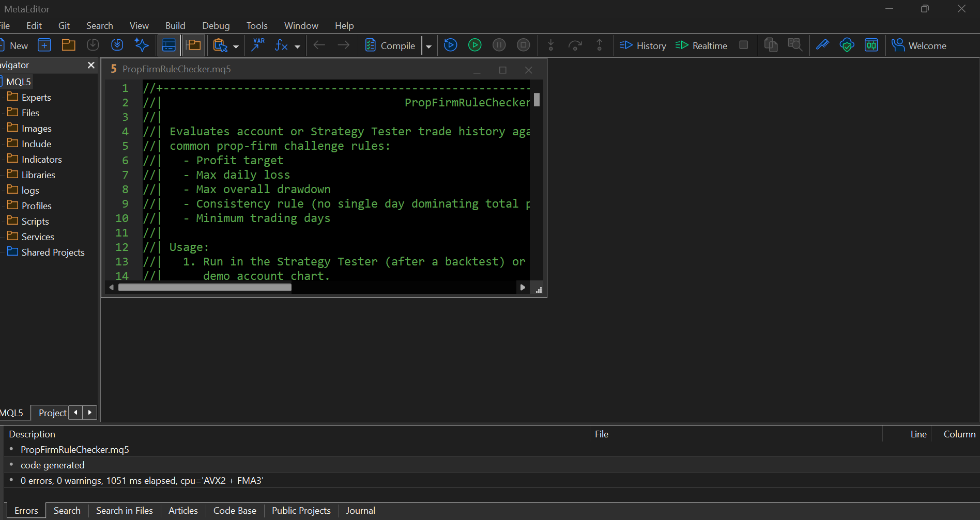Viewport: 980px width, 520px height.
Task: Click the code editor horizontal scrollbar thumb
Action: coord(205,288)
